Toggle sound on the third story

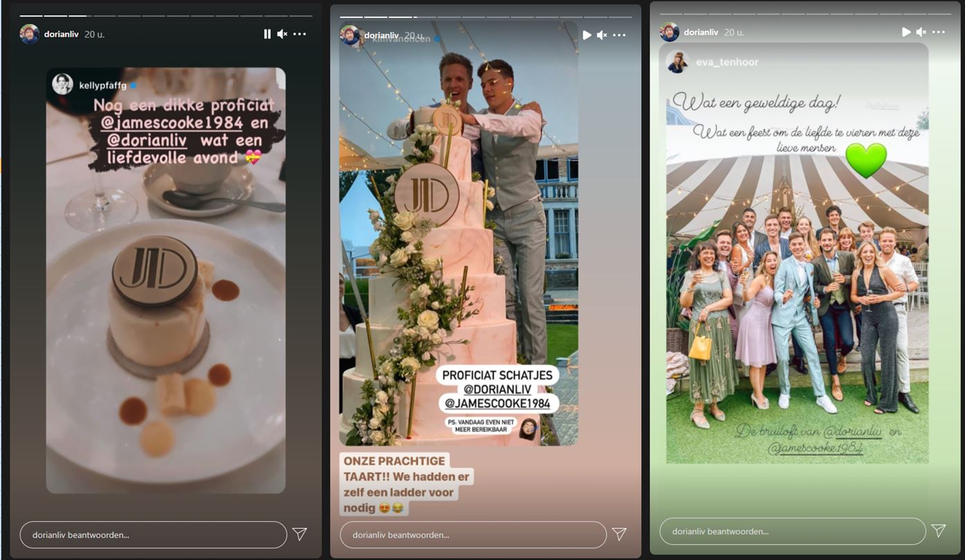921,32
